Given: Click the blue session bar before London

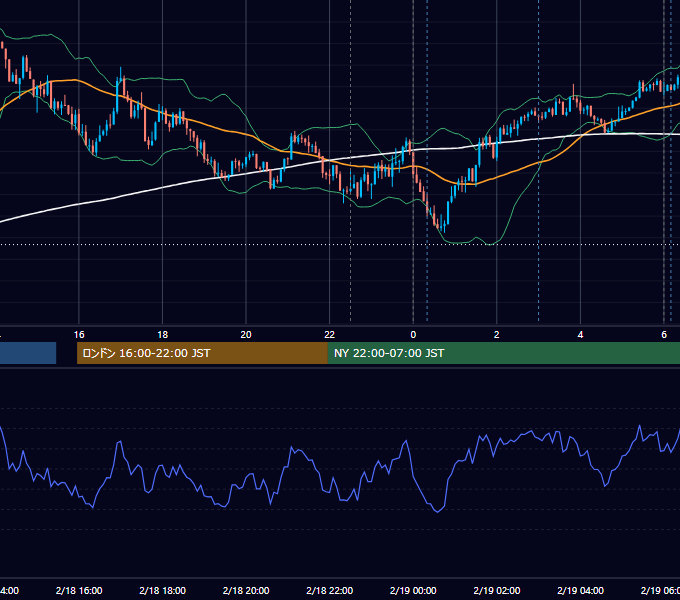Looking at the screenshot, I should point(28,353).
